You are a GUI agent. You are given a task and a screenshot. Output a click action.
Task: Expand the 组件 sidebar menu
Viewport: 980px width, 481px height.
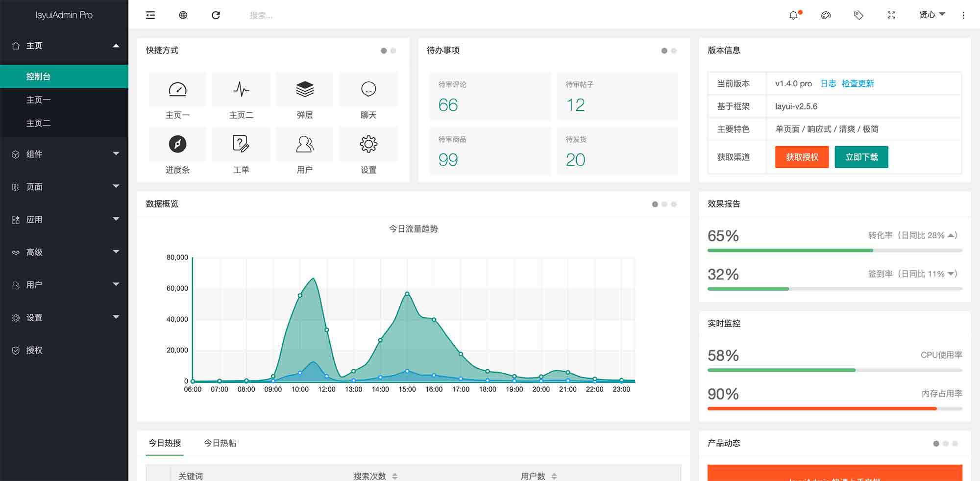coord(64,154)
